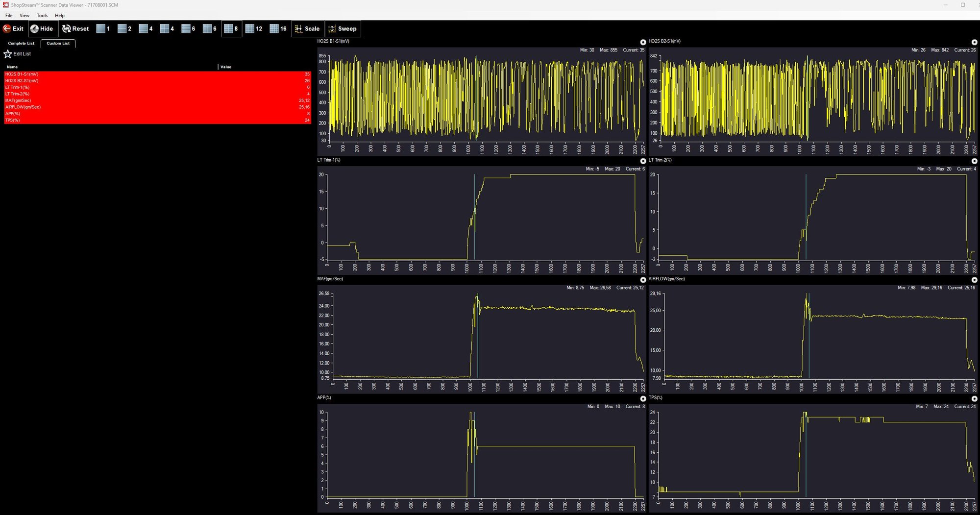Screen dimensions: 980x515
Task: Reset the graph view
Action: [75, 29]
